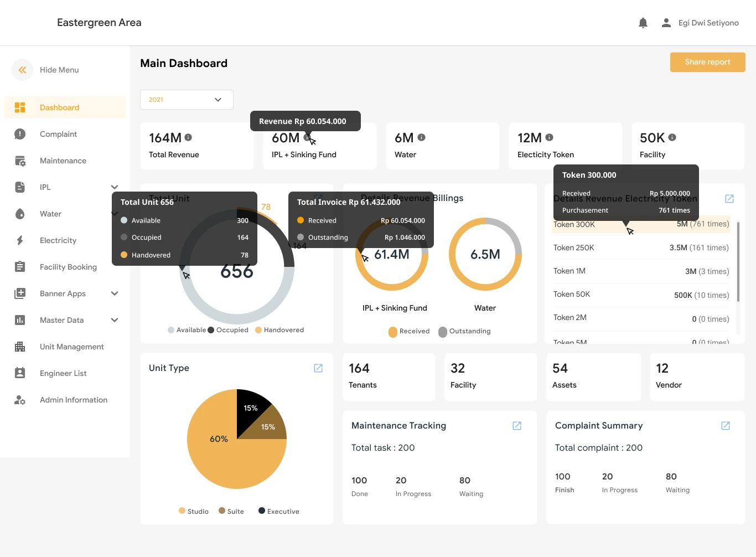
Task: Click the Unit Management building icon
Action: [x=20, y=347]
